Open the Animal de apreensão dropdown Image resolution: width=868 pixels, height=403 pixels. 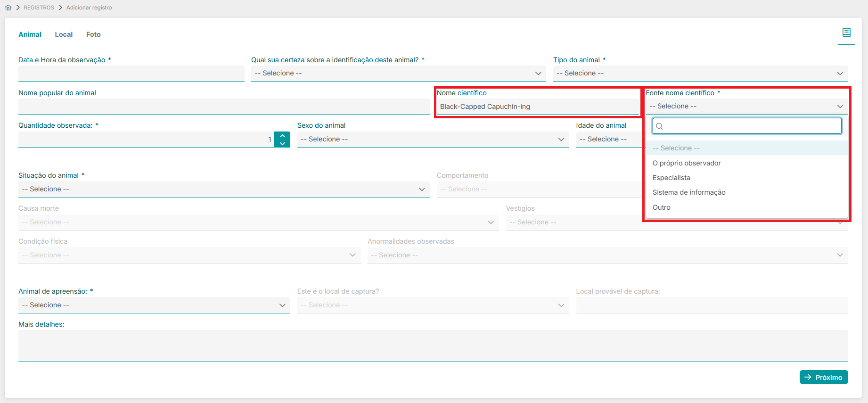pyautogui.click(x=154, y=305)
